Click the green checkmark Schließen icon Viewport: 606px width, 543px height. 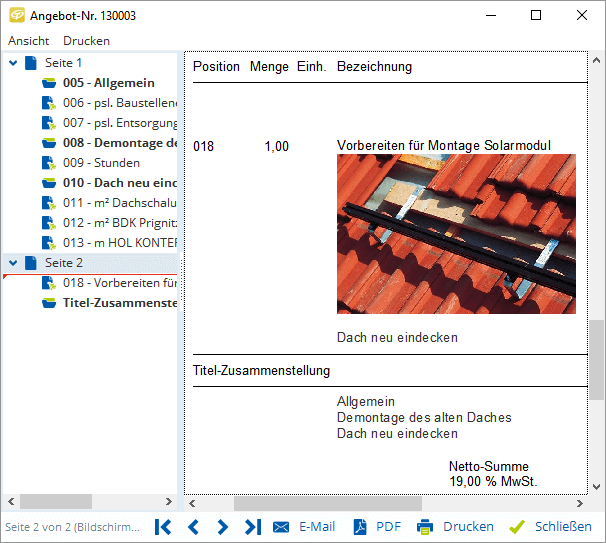point(516,527)
